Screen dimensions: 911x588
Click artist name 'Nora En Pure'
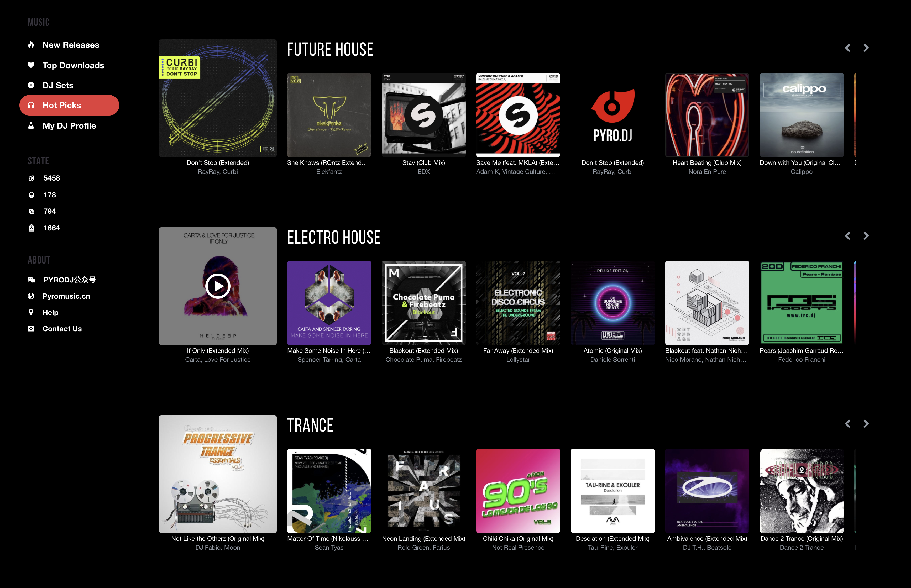click(707, 172)
